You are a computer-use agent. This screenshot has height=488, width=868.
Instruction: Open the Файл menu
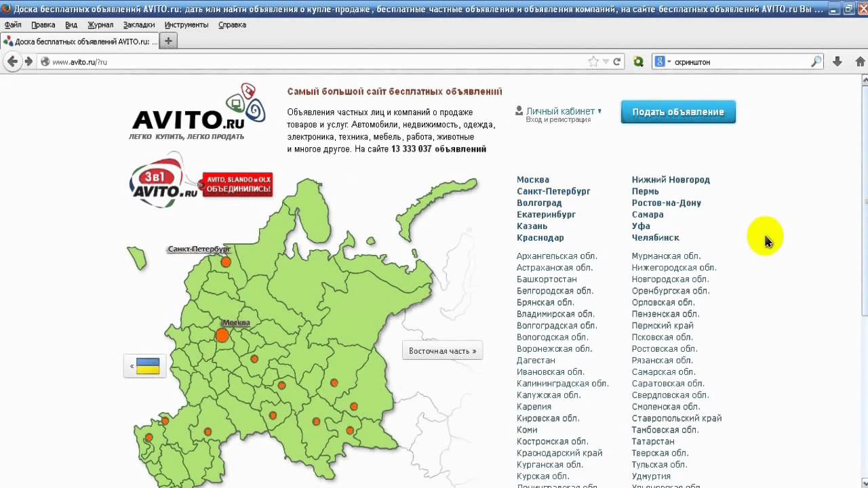13,24
